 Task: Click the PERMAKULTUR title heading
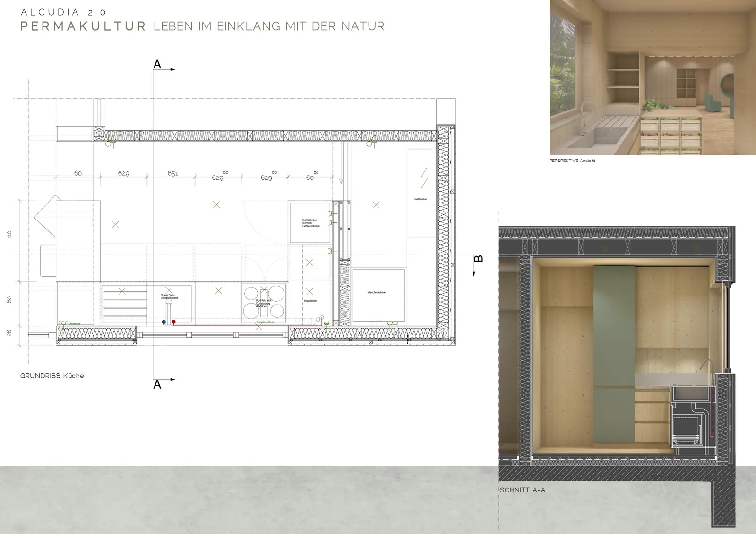click(x=83, y=26)
